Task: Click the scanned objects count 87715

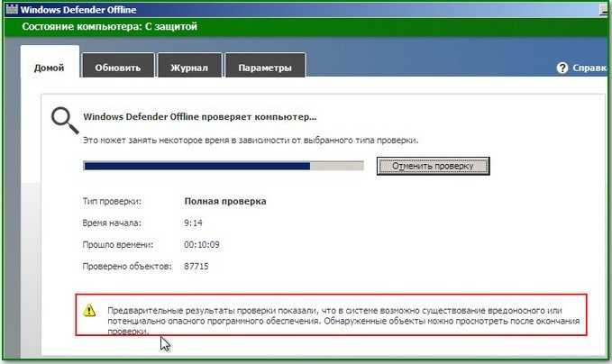Action: (x=196, y=267)
